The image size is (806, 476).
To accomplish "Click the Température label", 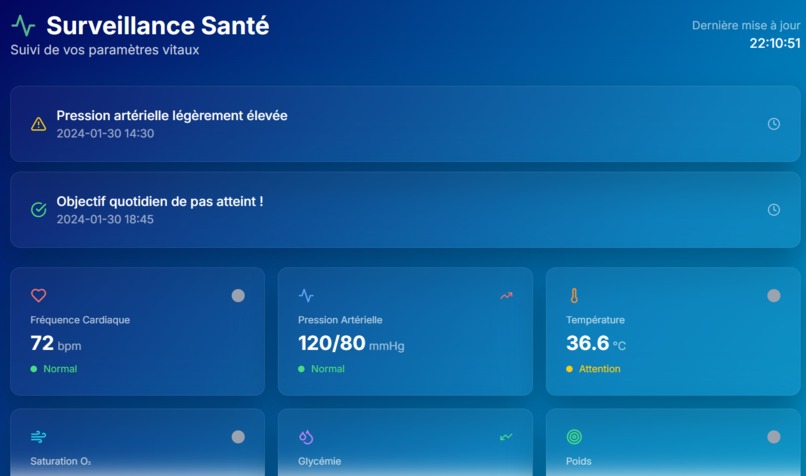I will (x=595, y=320).
